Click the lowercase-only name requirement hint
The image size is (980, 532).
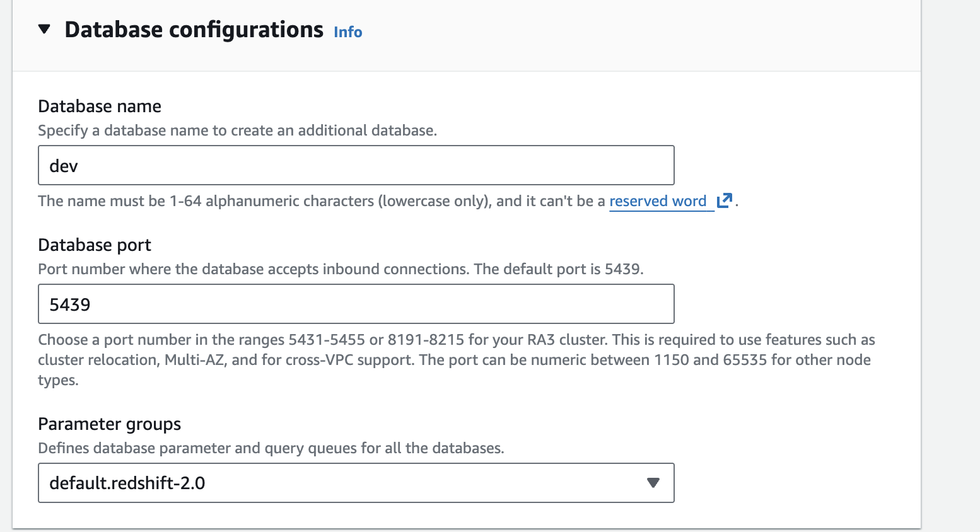tap(322, 201)
